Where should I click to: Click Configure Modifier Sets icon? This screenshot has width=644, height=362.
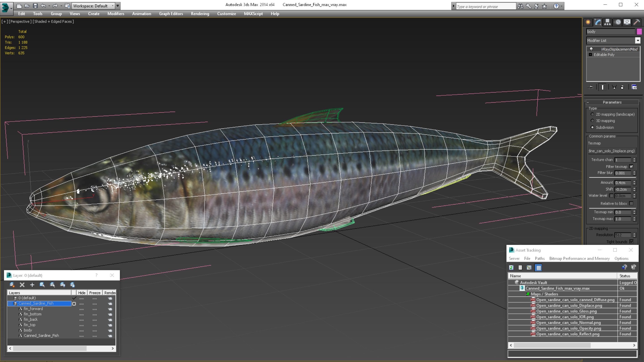click(634, 87)
